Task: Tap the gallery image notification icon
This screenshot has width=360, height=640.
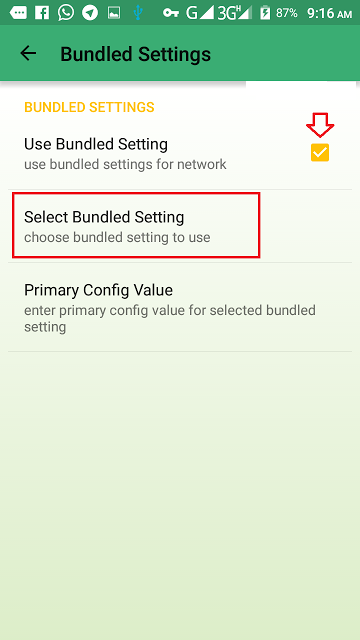Action: [x=114, y=13]
